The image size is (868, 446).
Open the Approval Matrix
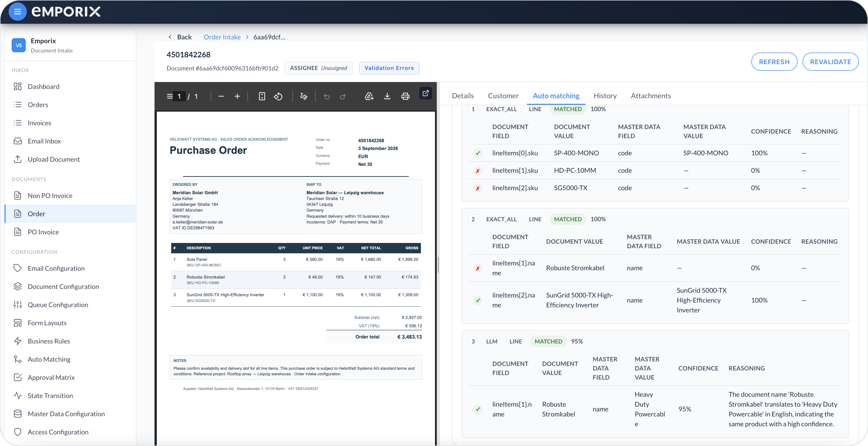(70, 378)
